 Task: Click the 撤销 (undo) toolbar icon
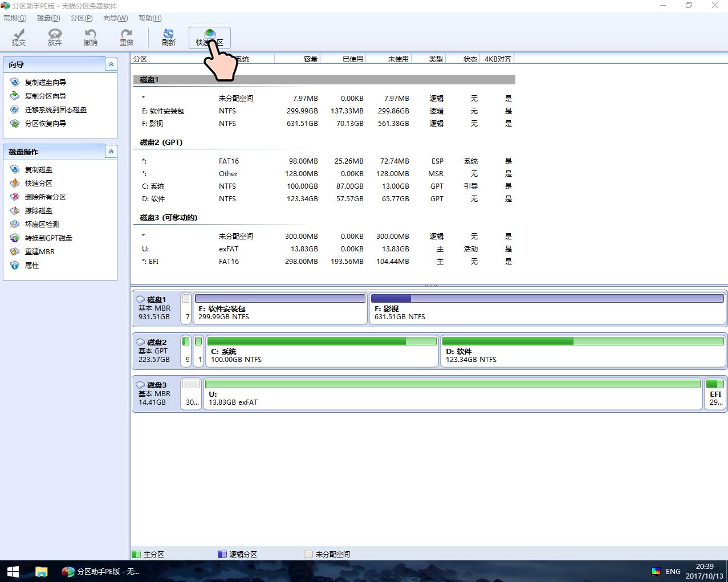[x=90, y=38]
